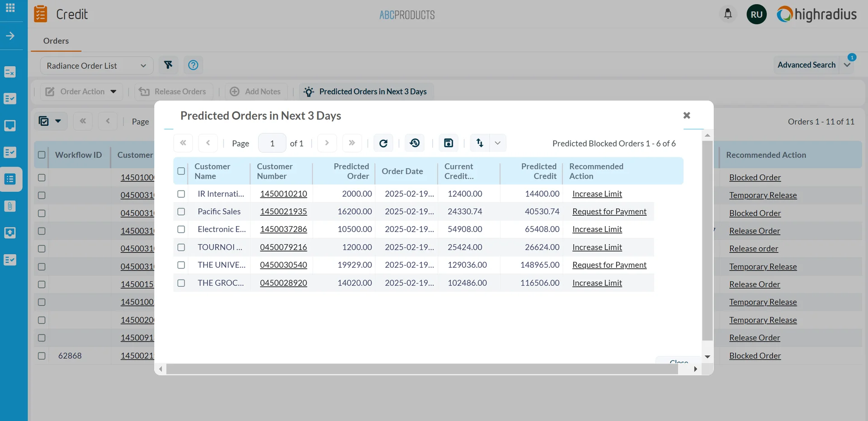The width and height of the screenshot is (868, 421).
Task: Click the Advanced Search button
Action: [x=807, y=65]
